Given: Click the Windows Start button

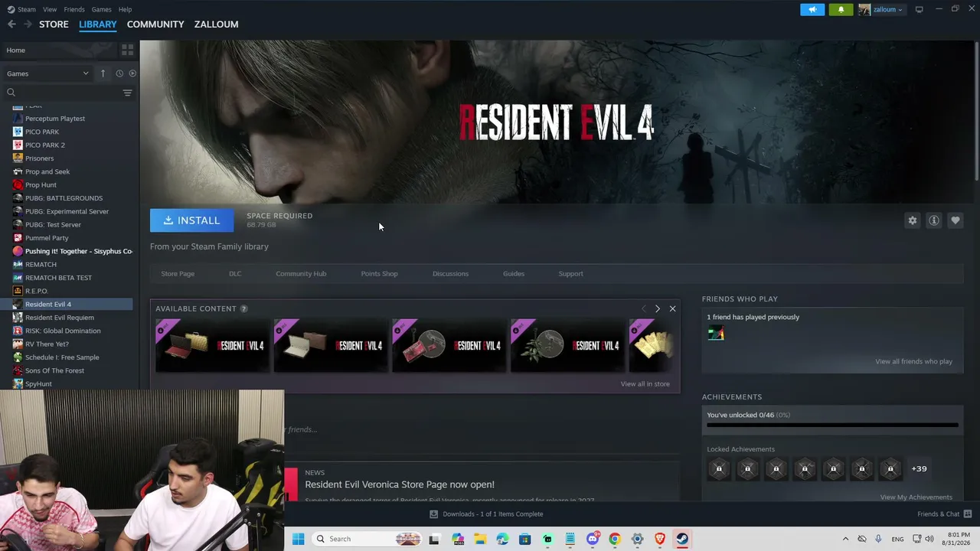Looking at the screenshot, I should [298, 539].
